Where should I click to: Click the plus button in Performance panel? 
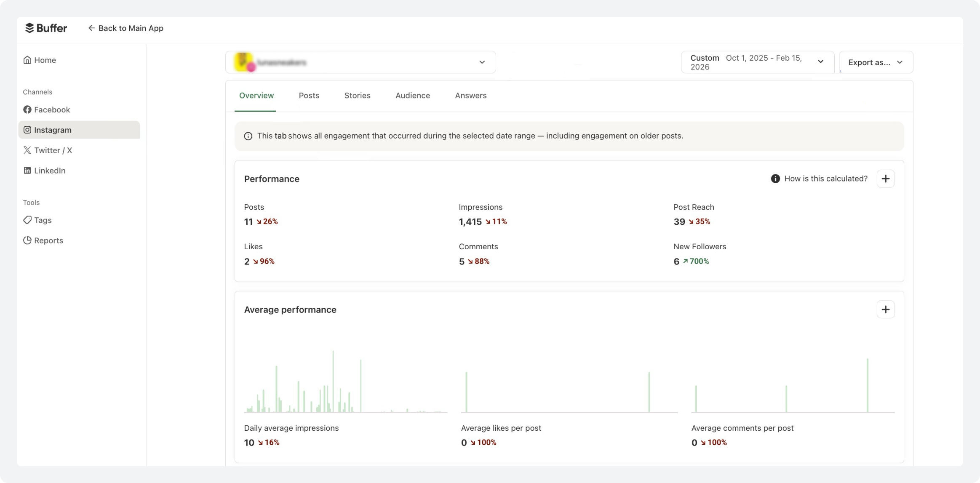pos(886,179)
